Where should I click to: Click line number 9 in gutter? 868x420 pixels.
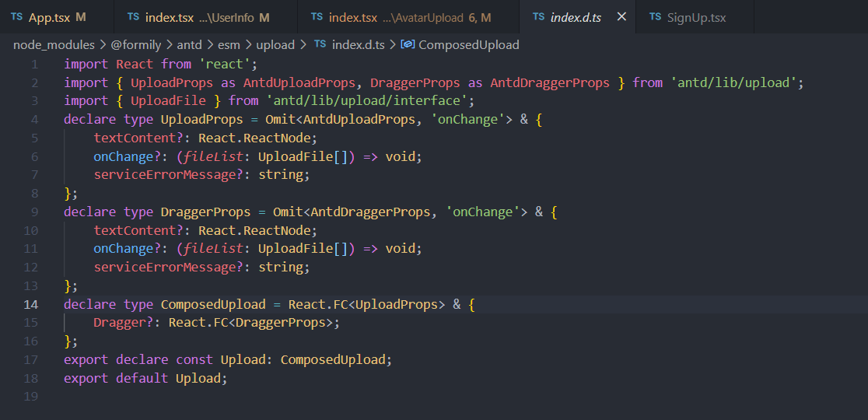point(35,212)
